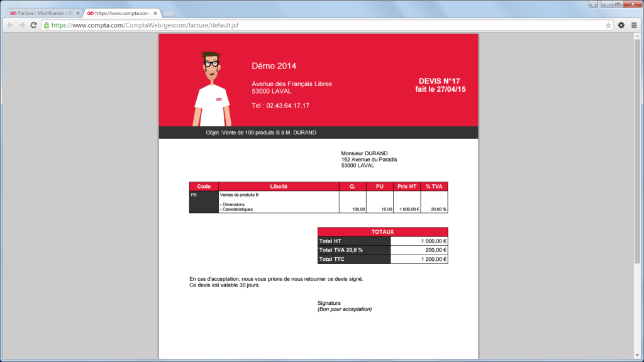
Task: Click 'Monsieur DURAND' recipient name
Action: (x=364, y=153)
